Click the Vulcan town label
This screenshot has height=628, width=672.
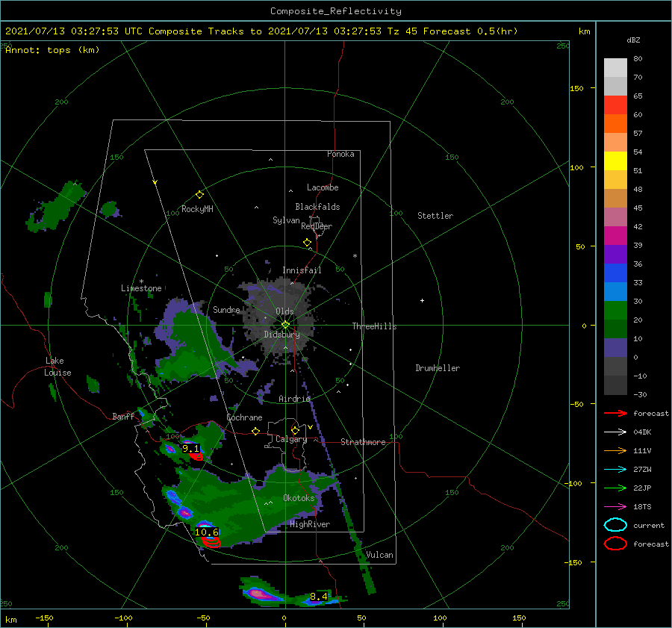380,555
